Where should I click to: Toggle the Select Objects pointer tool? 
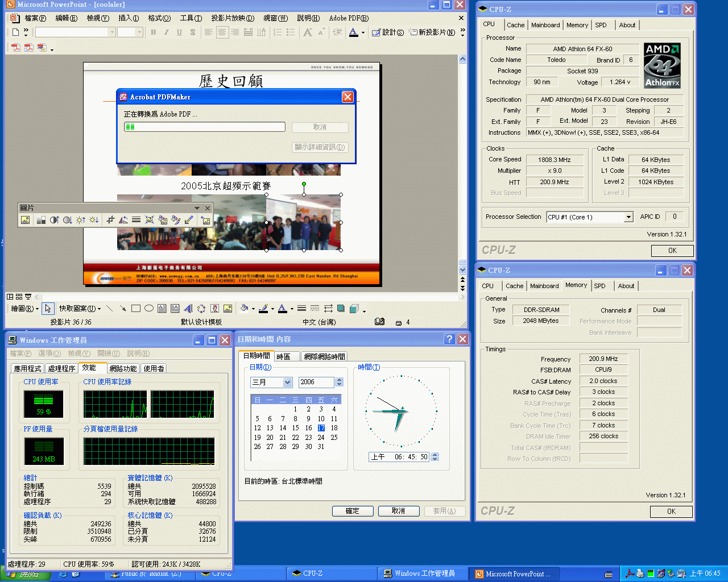[48, 309]
